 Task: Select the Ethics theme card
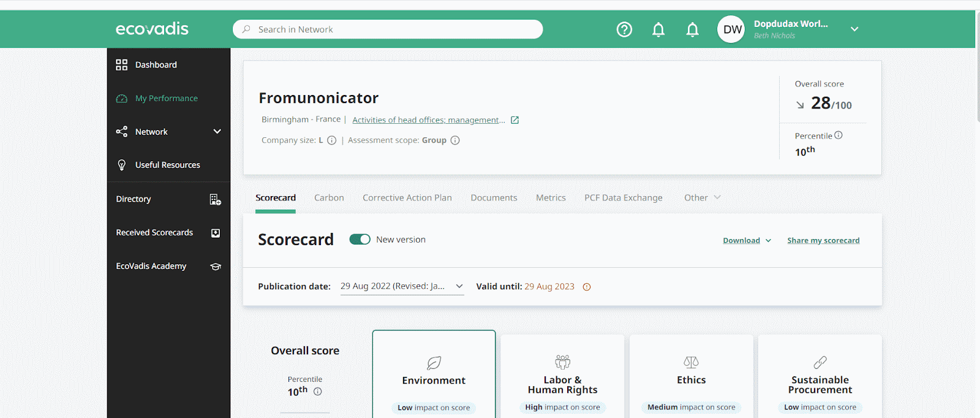click(692, 376)
